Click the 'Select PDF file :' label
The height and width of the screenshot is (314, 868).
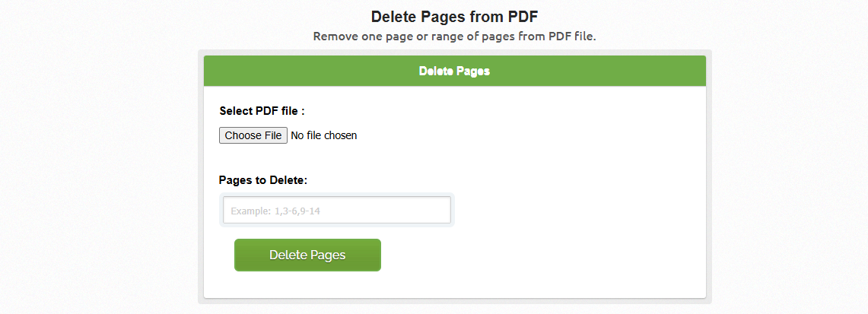coord(262,111)
